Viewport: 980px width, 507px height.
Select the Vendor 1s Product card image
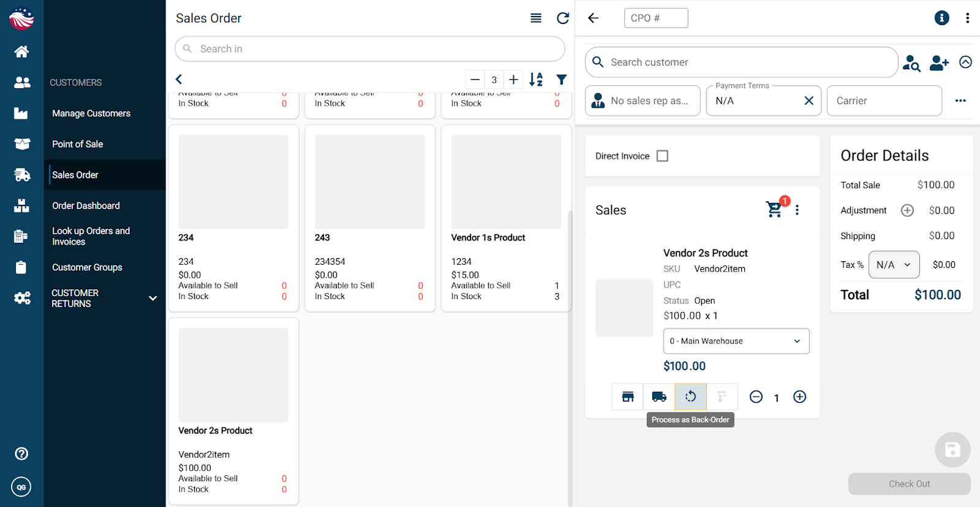coord(506,182)
